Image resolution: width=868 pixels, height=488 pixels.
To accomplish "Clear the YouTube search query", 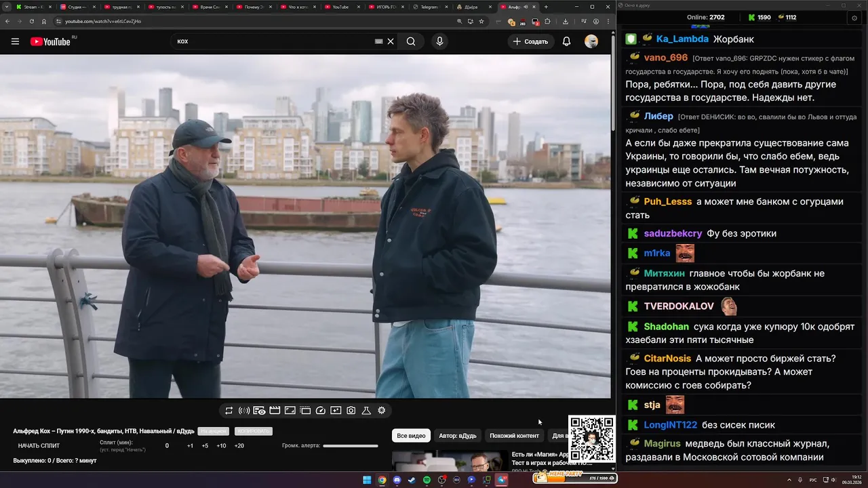I will (391, 41).
